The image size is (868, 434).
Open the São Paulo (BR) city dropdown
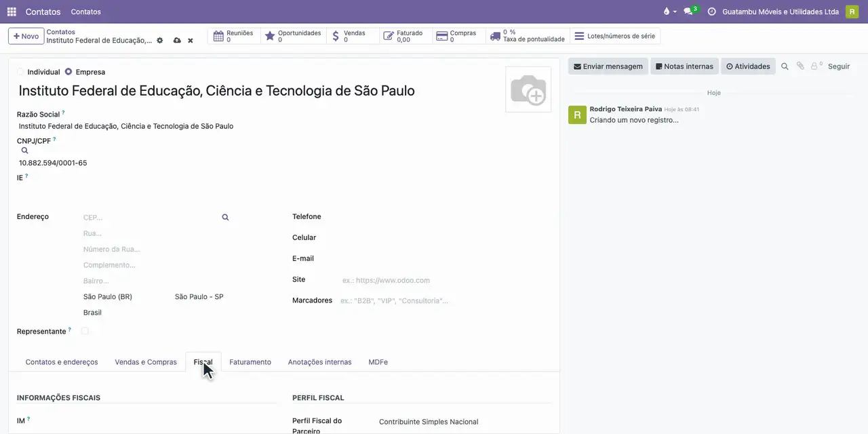[x=125, y=297]
